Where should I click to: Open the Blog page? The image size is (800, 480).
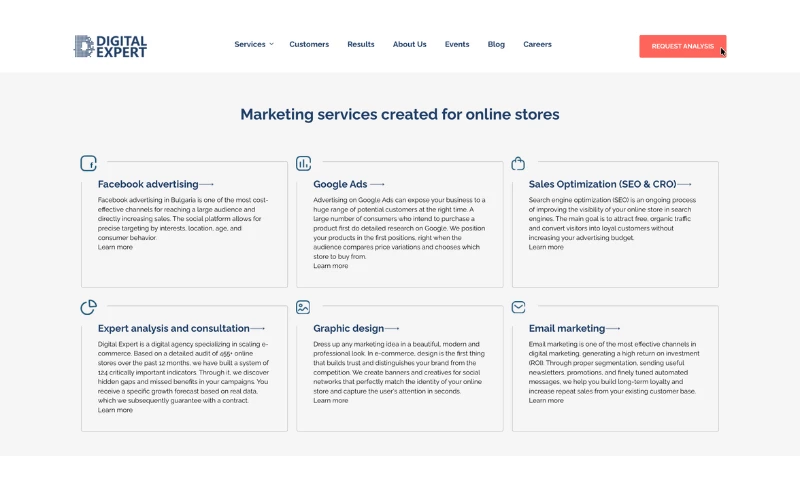[x=496, y=44]
